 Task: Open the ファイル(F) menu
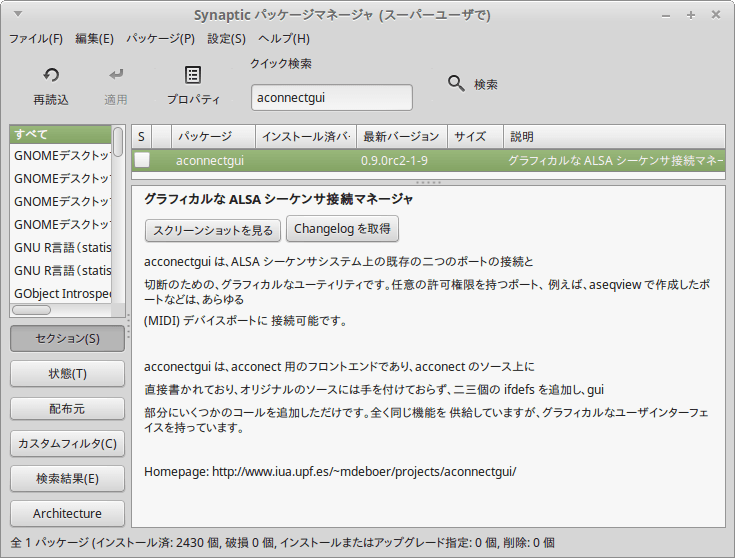pos(36,38)
